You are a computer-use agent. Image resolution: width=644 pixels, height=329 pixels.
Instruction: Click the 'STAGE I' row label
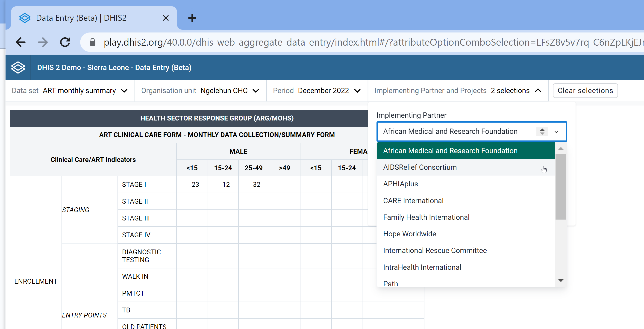click(x=134, y=185)
